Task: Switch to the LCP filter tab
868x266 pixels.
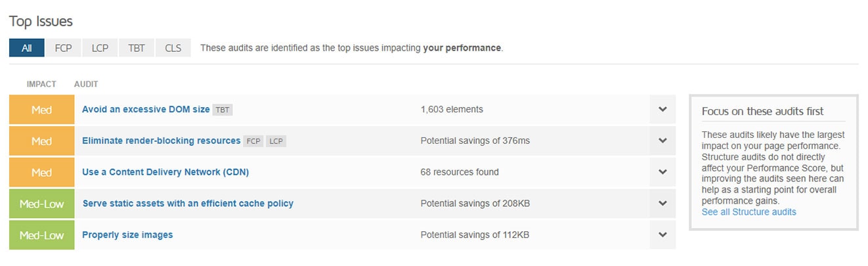Action: point(100,48)
